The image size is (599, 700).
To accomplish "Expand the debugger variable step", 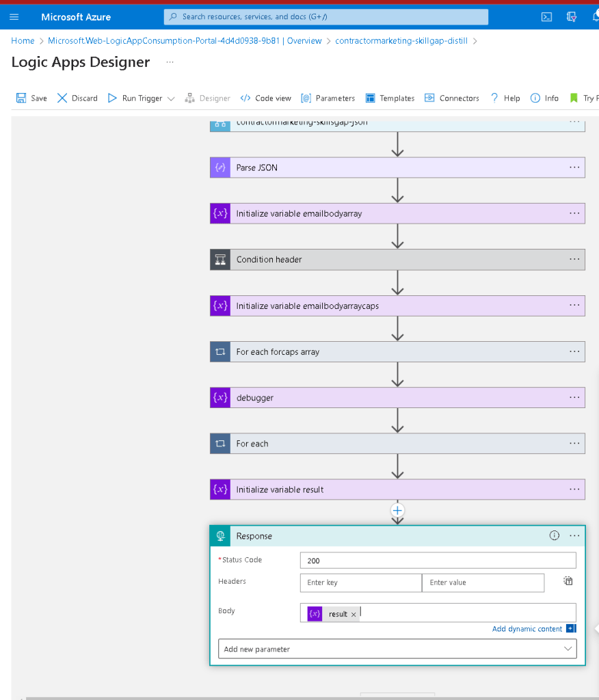I will point(397,397).
